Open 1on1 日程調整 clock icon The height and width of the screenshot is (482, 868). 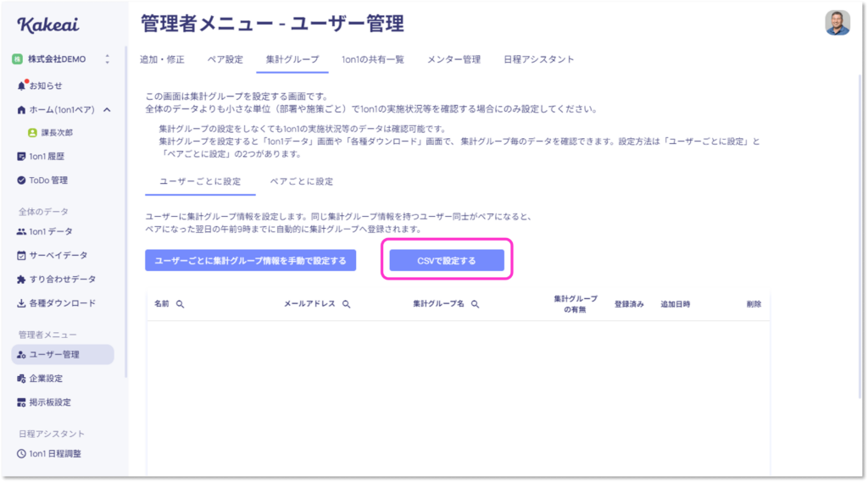click(x=21, y=453)
